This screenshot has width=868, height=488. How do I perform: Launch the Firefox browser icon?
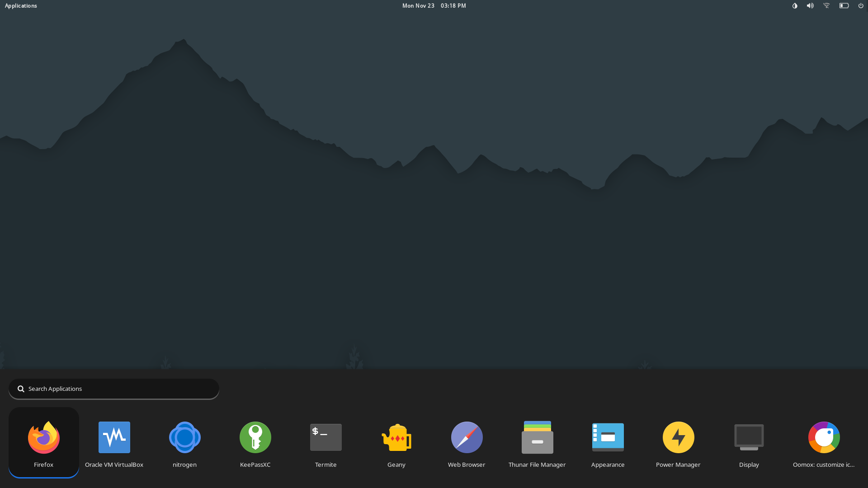(x=44, y=437)
